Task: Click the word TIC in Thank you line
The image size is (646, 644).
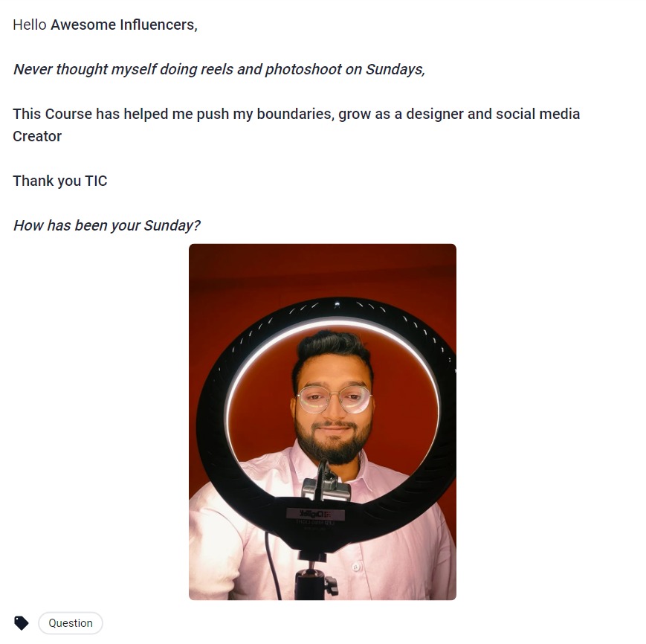Action: click(96, 181)
